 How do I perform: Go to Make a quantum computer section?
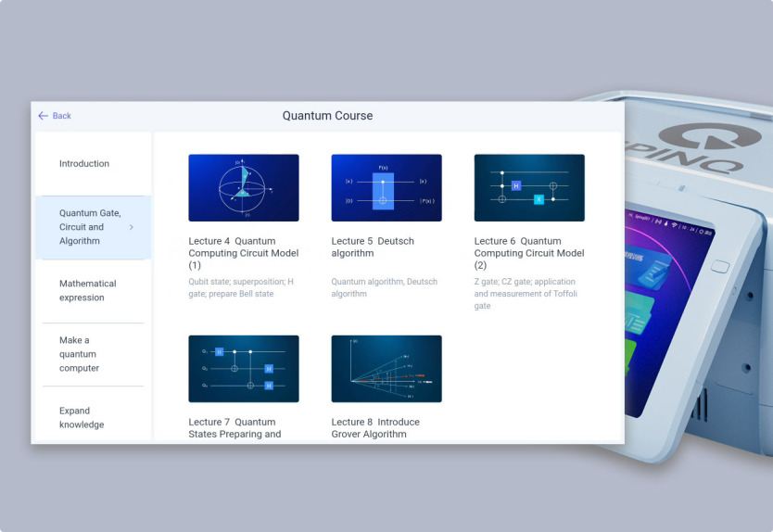coord(79,354)
